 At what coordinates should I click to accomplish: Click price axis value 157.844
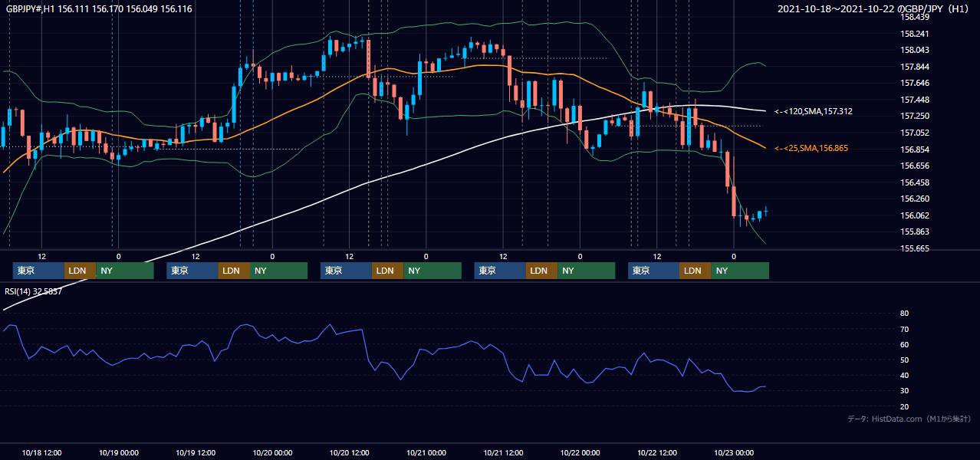click(x=915, y=67)
